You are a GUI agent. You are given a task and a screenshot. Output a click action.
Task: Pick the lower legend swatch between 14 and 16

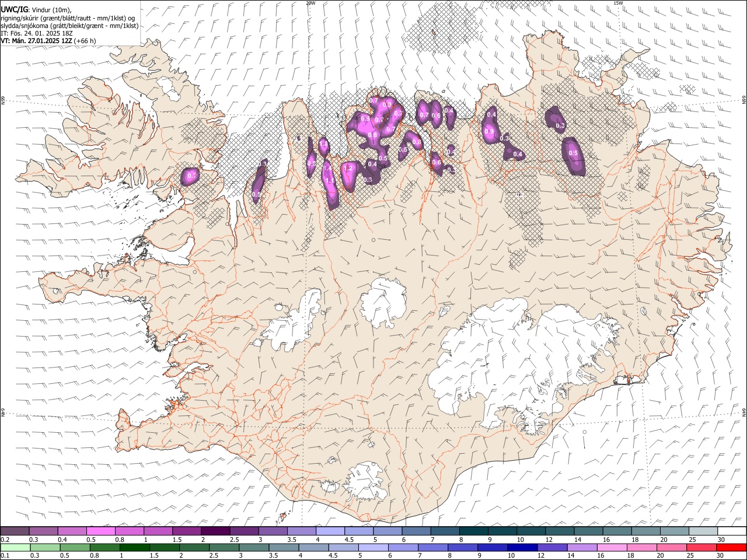(x=582, y=548)
